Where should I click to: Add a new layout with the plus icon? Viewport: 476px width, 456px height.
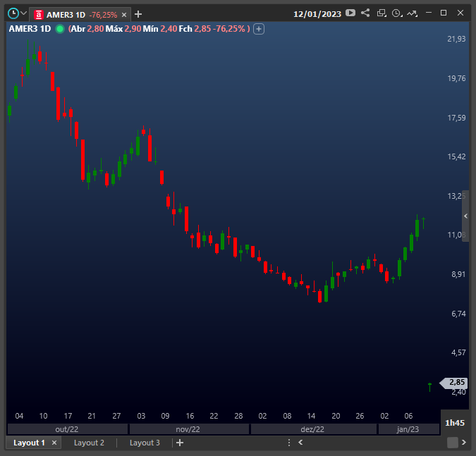click(x=180, y=443)
